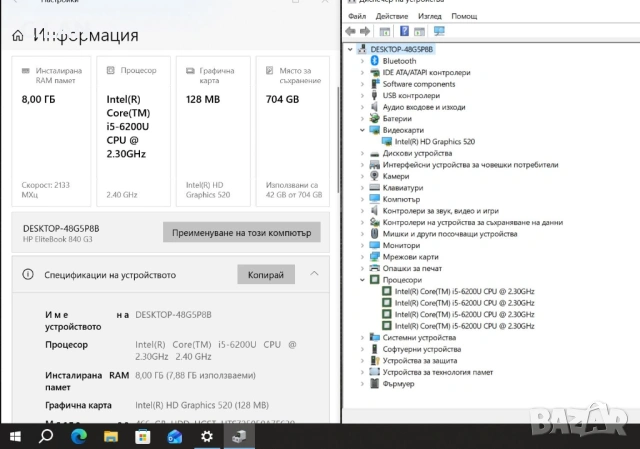Click the Settings window vertical scrollbar
The height and width of the screenshot is (449, 640).
[338, 140]
